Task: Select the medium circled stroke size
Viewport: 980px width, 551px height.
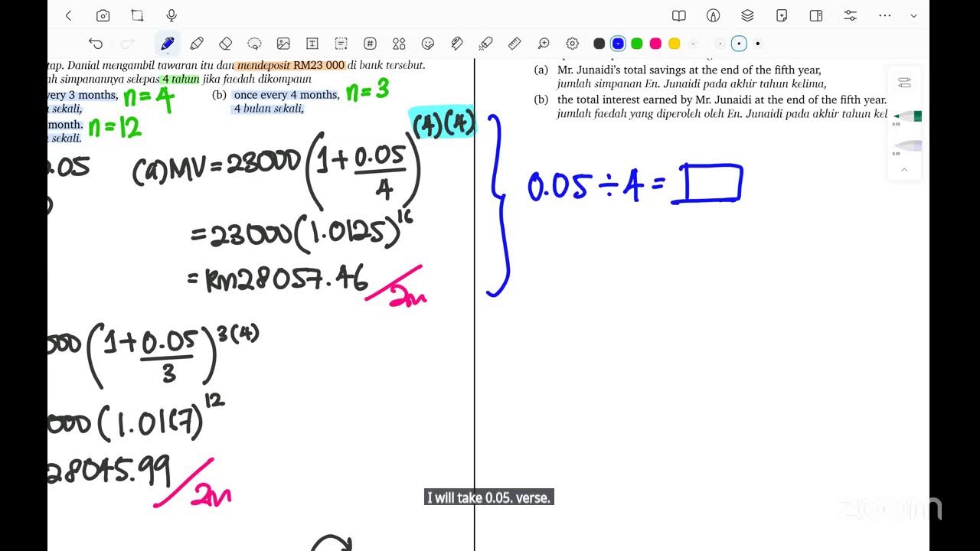Action: pos(739,44)
